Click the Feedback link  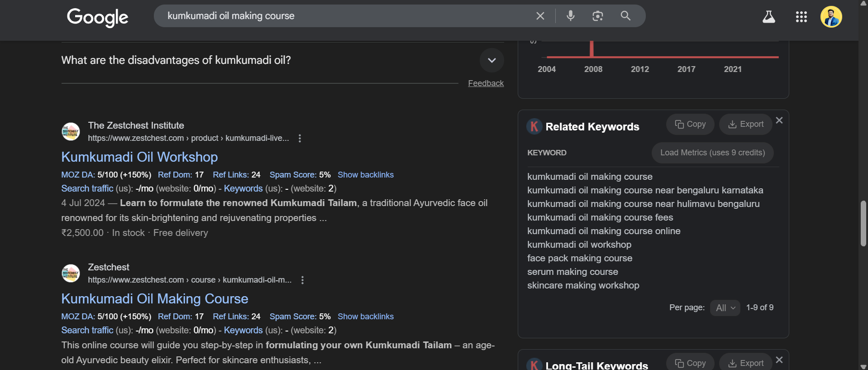[486, 83]
